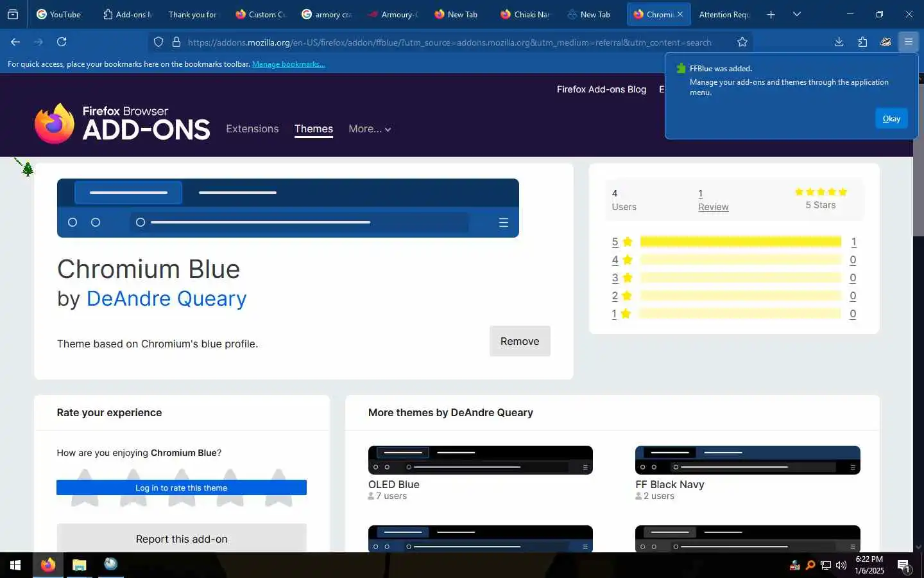Remove the Chromium Blue theme
The height and width of the screenshot is (578, 924).
point(520,341)
